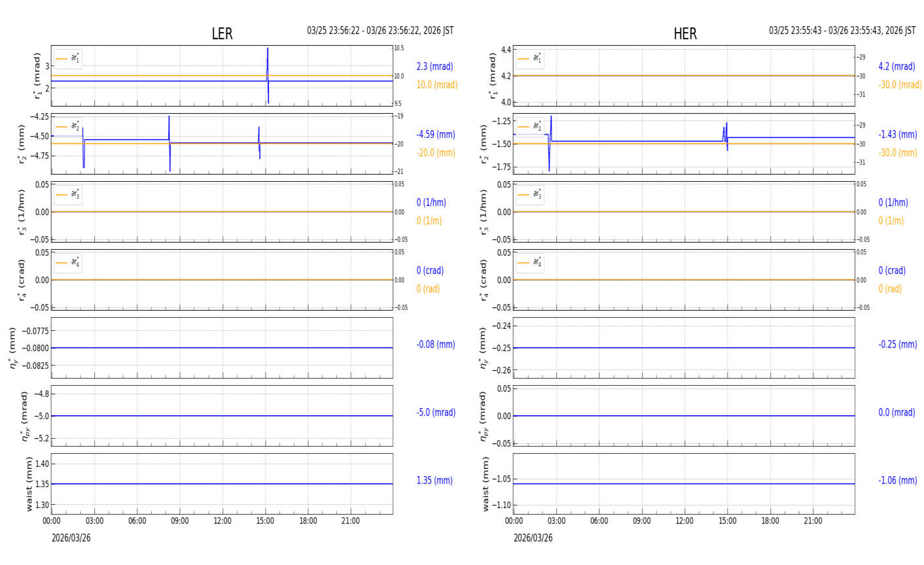Click the LER time range text at top
The image size is (924, 565).
(x=380, y=31)
